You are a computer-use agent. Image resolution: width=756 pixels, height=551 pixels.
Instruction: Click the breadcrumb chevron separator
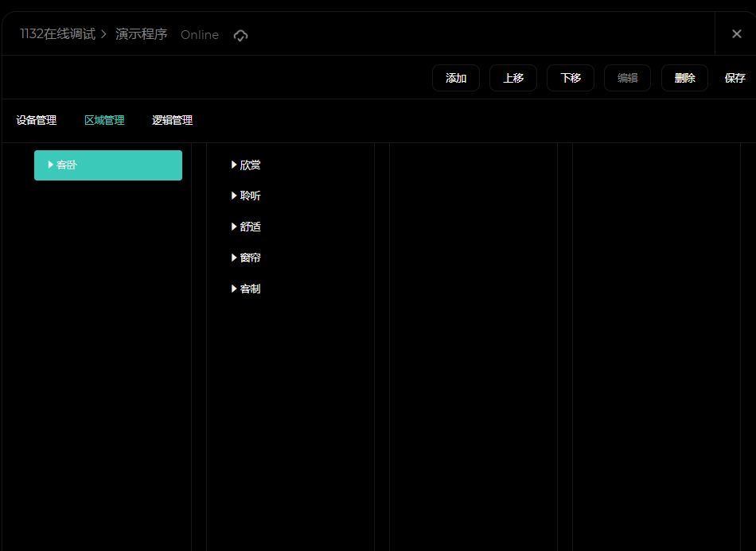click(103, 35)
